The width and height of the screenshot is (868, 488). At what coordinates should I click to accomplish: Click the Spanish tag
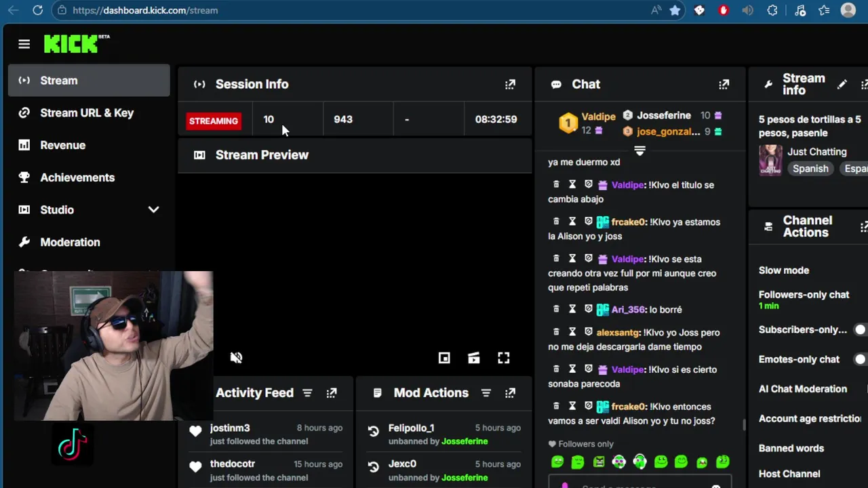tap(810, 169)
